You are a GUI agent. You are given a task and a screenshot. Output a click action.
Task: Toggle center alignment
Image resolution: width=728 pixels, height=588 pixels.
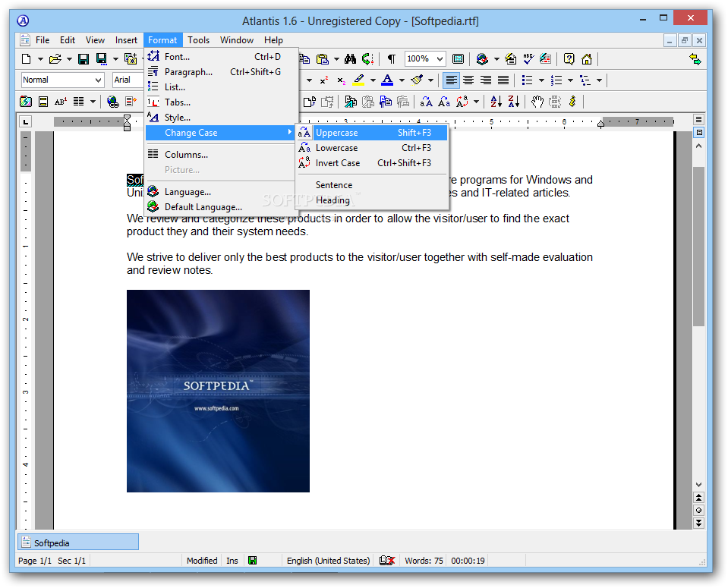468,80
